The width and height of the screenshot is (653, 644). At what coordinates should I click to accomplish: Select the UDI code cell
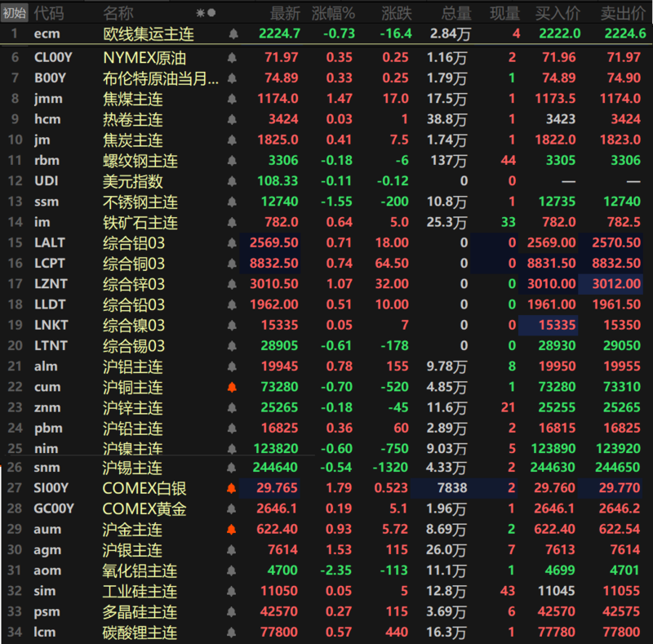coord(47,181)
